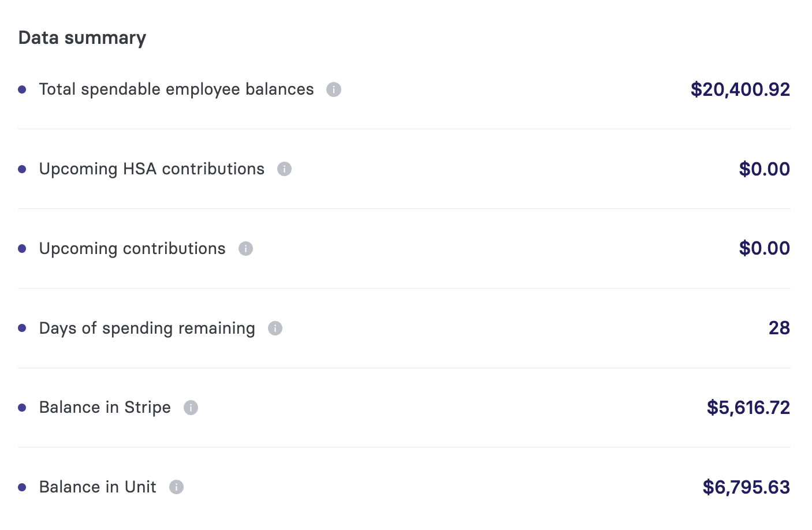Click bullet dot before Balance in Stripe
Viewport: 812px width, 530px height.
pyautogui.click(x=22, y=408)
